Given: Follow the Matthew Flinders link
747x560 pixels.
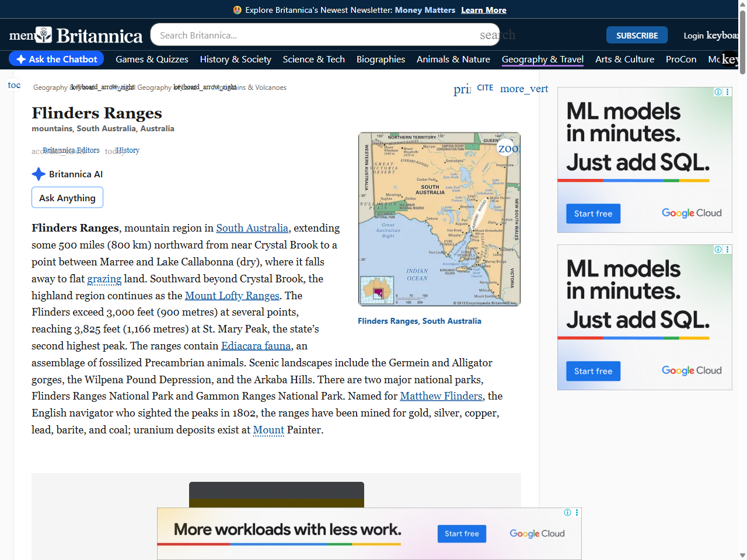Looking at the screenshot, I should coord(441,396).
